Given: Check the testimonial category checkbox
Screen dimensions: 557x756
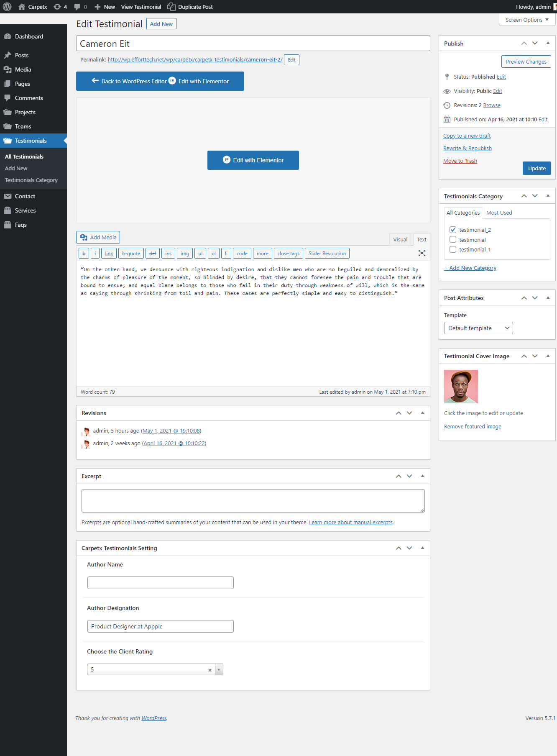Looking at the screenshot, I should pyautogui.click(x=453, y=240).
